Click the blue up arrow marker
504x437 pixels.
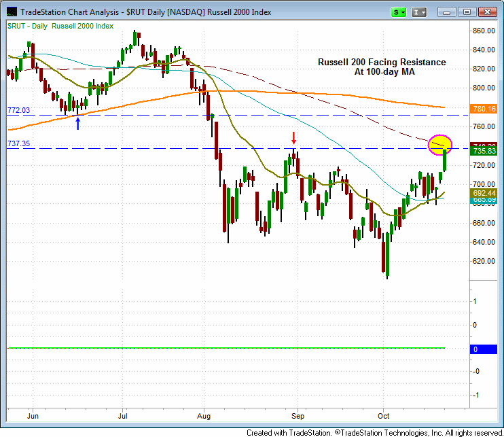point(78,124)
